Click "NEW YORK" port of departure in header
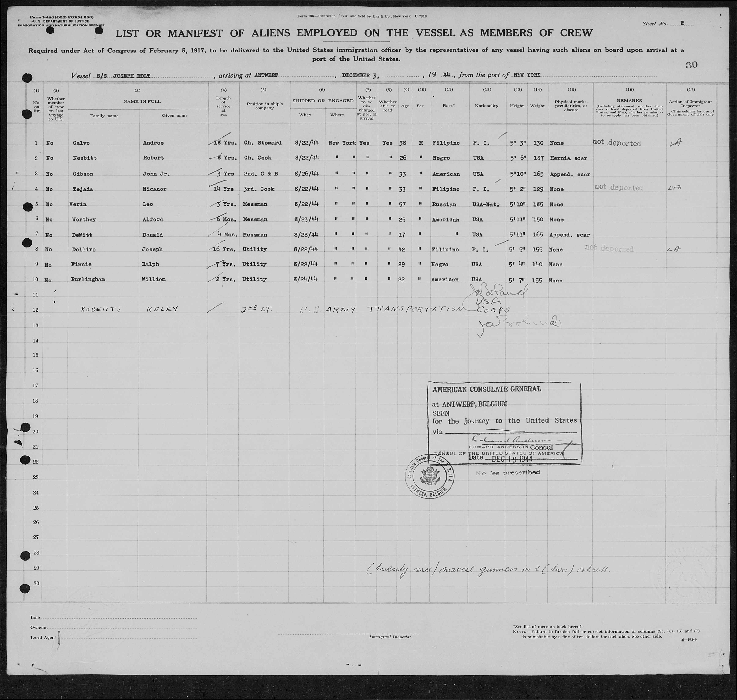737x700 pixels. [x=527, y=75]
